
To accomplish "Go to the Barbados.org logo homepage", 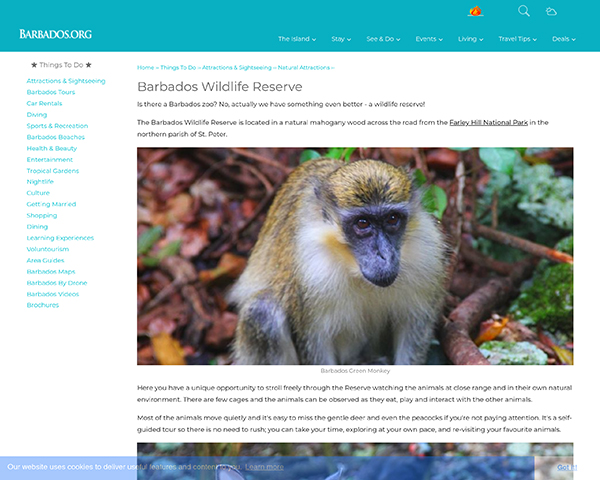I will pos(55,34).
